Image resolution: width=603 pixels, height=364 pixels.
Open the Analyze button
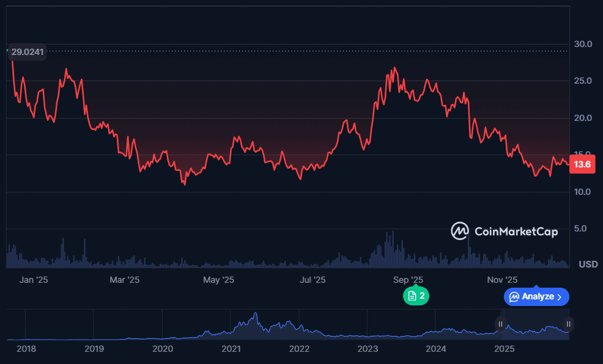coord(536,297)
